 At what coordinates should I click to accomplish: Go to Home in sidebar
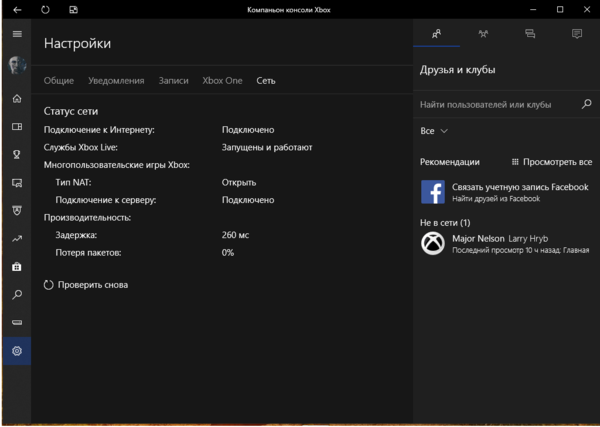pos(17,99)
